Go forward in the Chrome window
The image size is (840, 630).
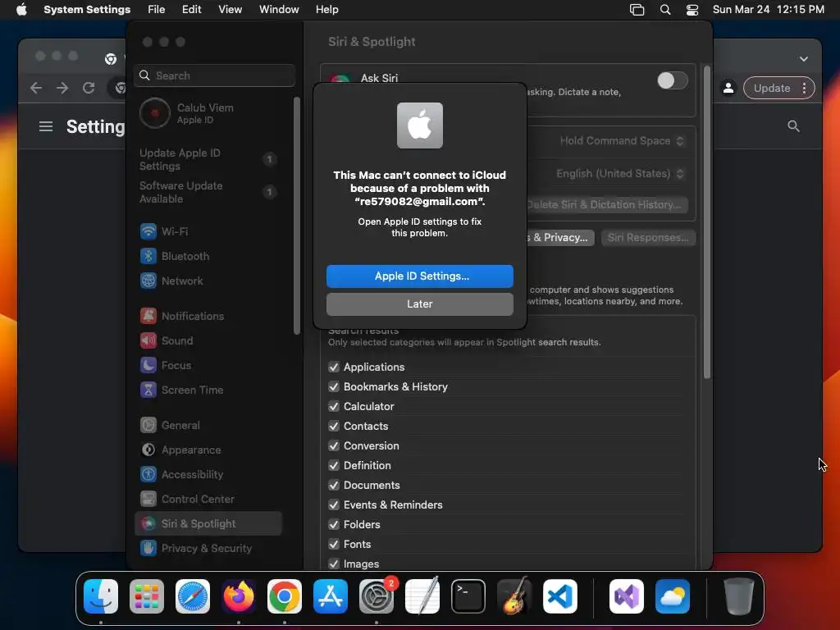click(62, 88)
